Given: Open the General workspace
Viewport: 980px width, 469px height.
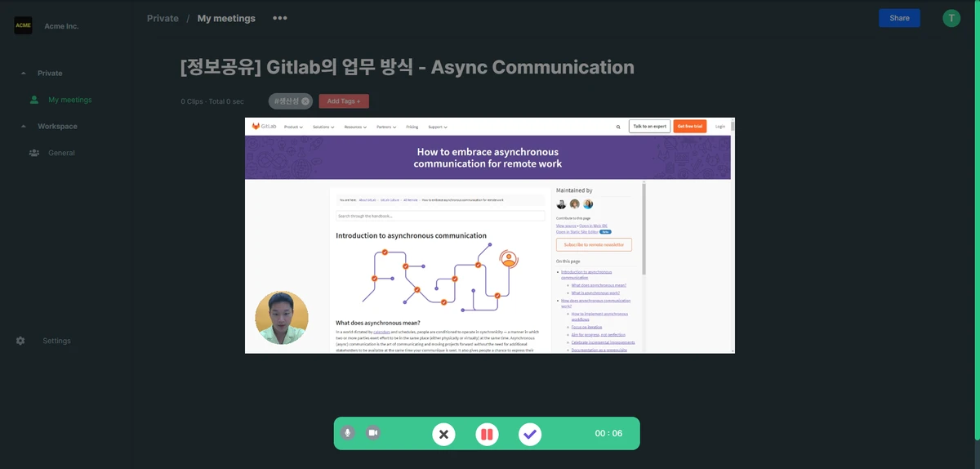Looking at the screenshot, I should point(61,153).
